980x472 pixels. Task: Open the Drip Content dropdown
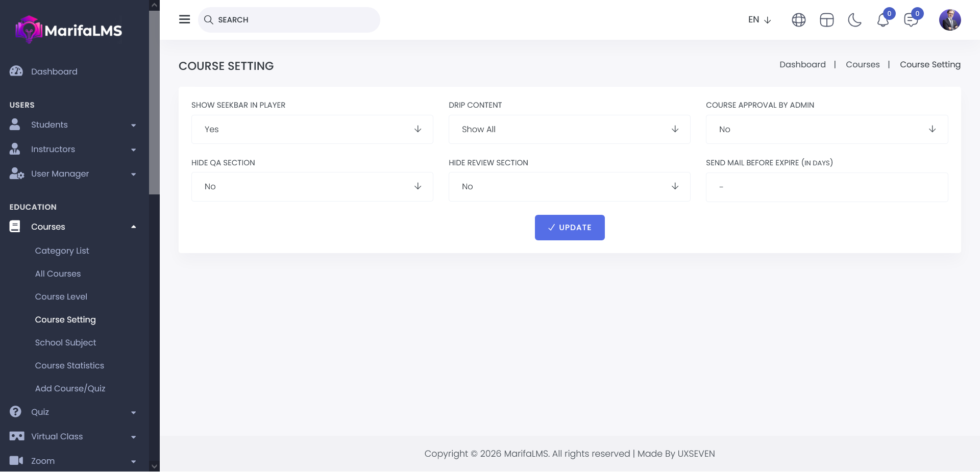point(569,129)
